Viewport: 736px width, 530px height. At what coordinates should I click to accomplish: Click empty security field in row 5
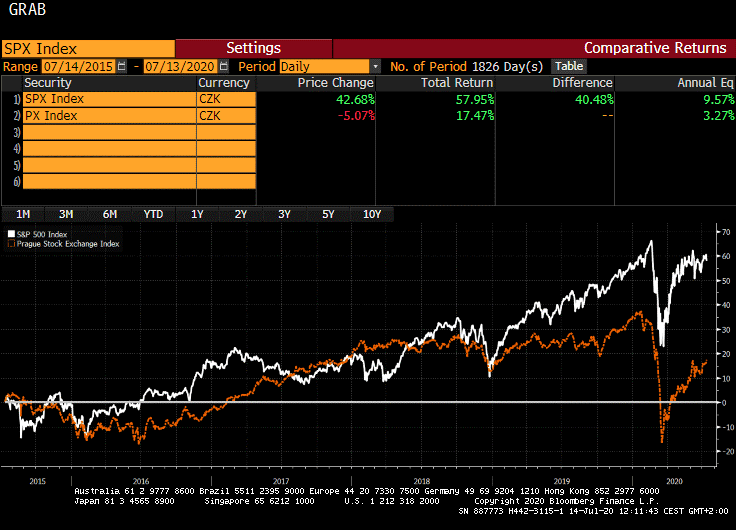coord(109,165)
